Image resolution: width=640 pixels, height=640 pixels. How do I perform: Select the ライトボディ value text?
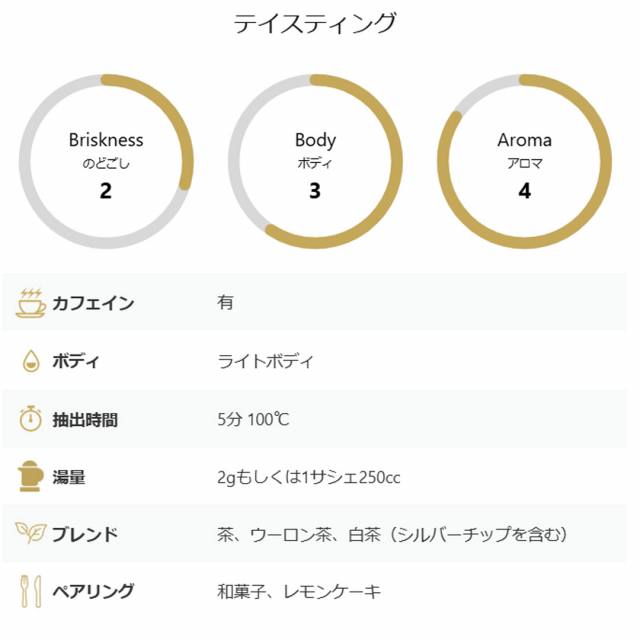pos(265,361)
